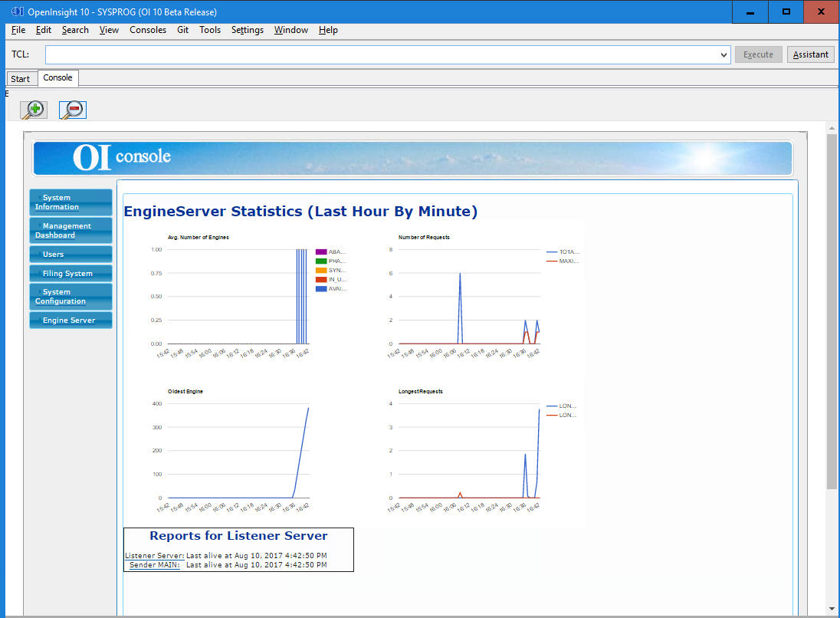Click the scrollbar up arrow

coord(831,128)
